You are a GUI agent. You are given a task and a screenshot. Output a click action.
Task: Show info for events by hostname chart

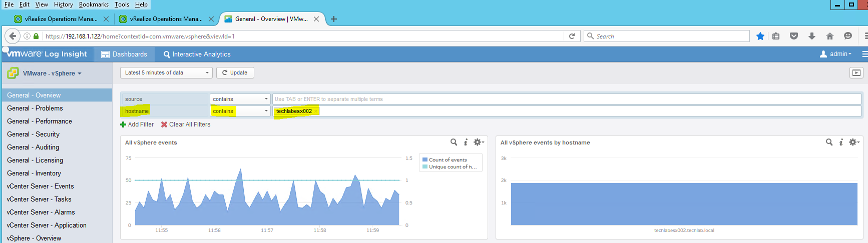841,142
